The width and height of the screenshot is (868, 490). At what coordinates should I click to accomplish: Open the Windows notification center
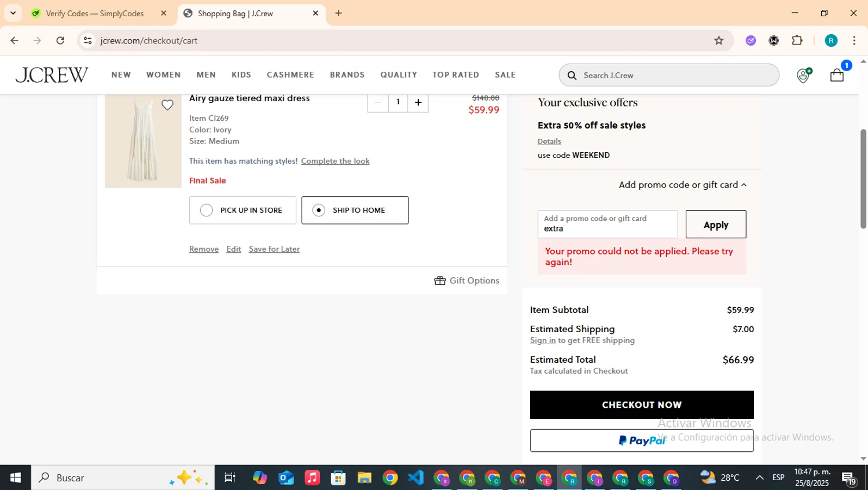click(849, 478)
